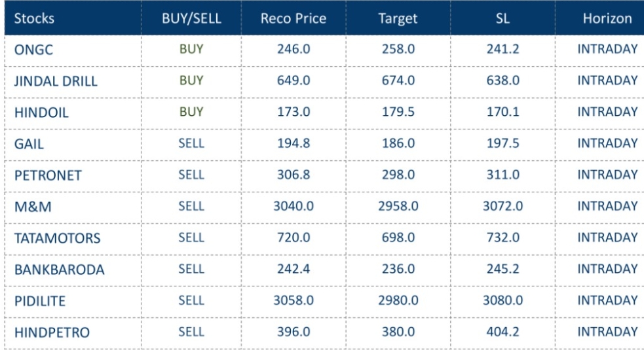Select the PIDILITE stock name
This screenshot has height=350, width=644.
tap(39, 301)
